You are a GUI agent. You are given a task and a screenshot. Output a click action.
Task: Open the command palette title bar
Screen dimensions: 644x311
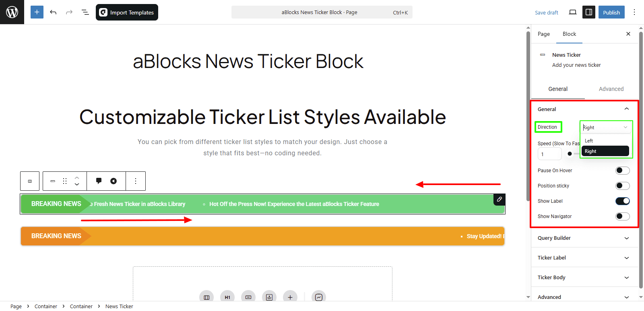322,12
